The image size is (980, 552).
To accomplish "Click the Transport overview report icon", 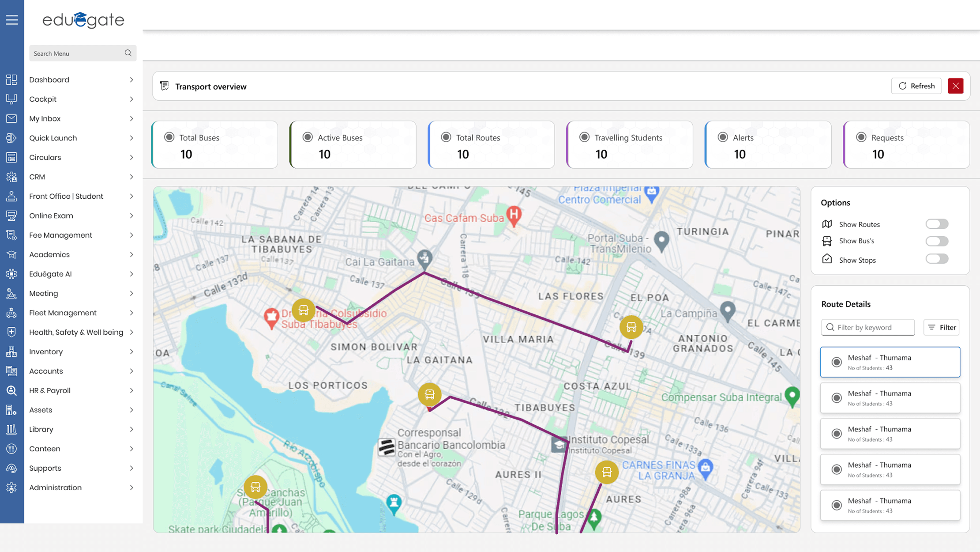I will [x=165, y=86].
